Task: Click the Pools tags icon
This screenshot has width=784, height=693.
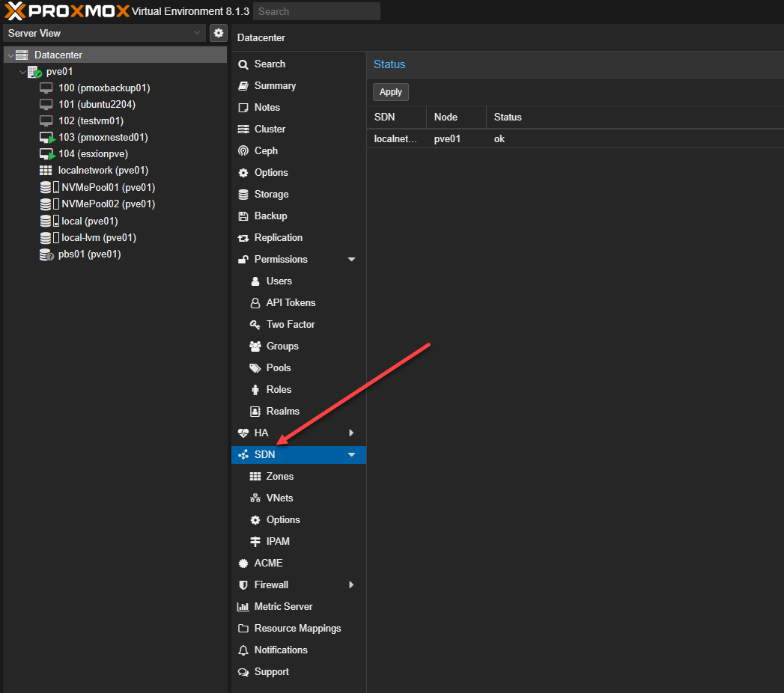Action: coord(255,368)
